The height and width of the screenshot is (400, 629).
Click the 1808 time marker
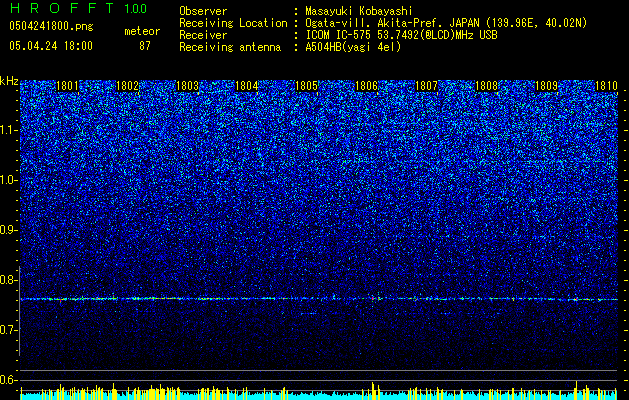click(x=486, y=86)
